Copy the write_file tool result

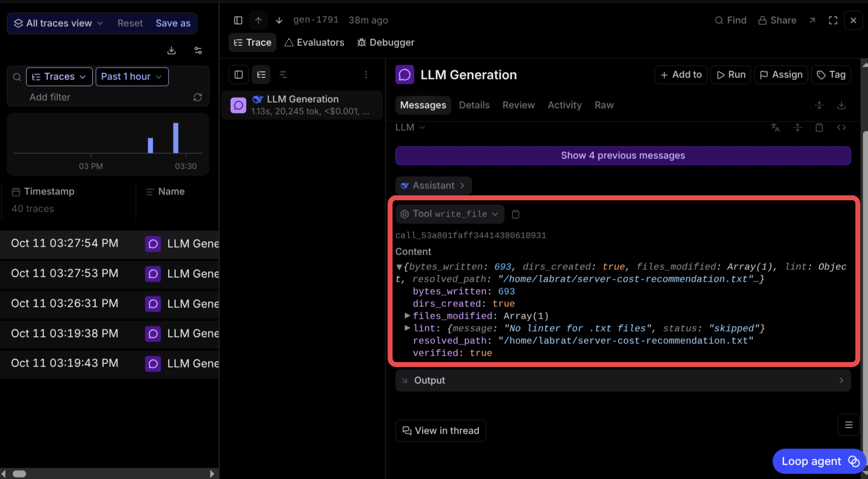pos(515,214)
